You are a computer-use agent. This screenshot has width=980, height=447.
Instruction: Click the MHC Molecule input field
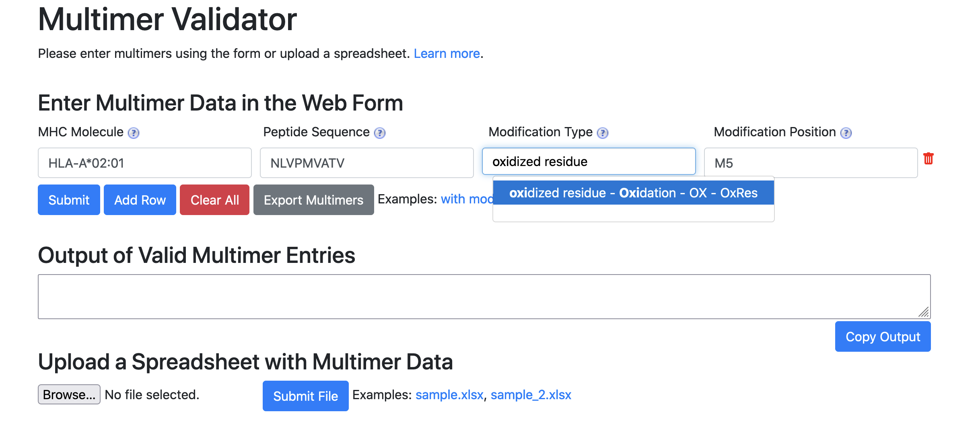pos(145,163)
